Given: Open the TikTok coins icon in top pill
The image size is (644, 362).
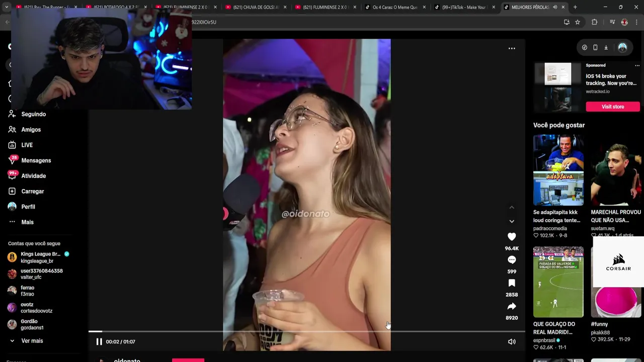Looking at the screenshot, I should click(x=585, y=47).
